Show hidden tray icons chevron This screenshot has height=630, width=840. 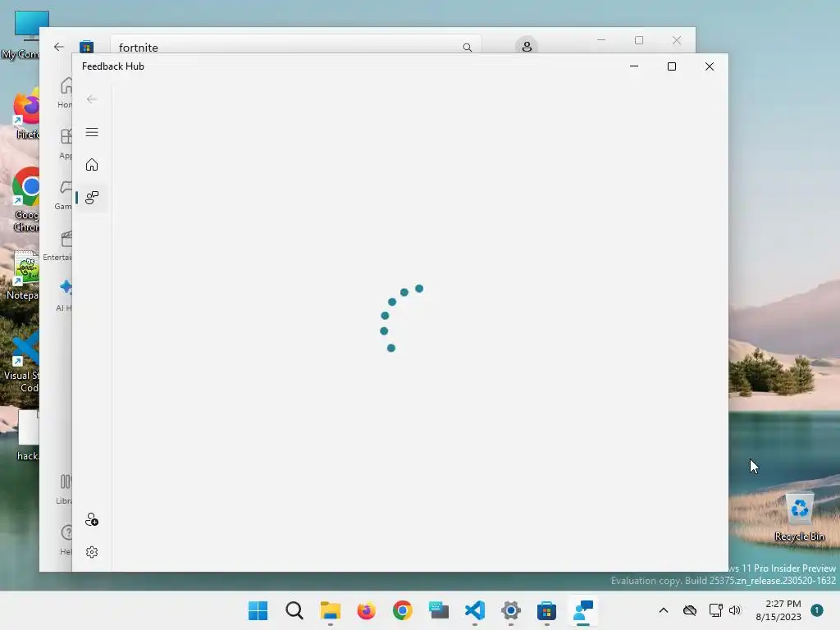click(663, 610)
